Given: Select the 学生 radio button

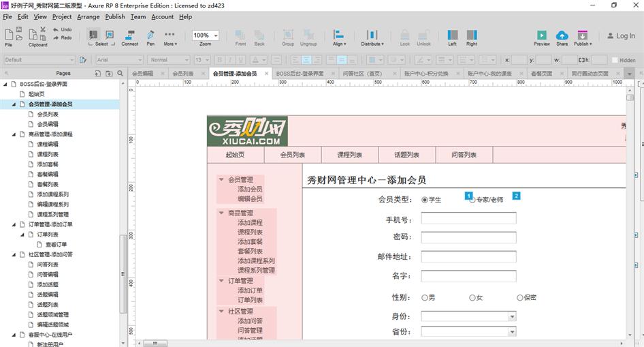Looking at the screenshot, I should tap(425, 200).
